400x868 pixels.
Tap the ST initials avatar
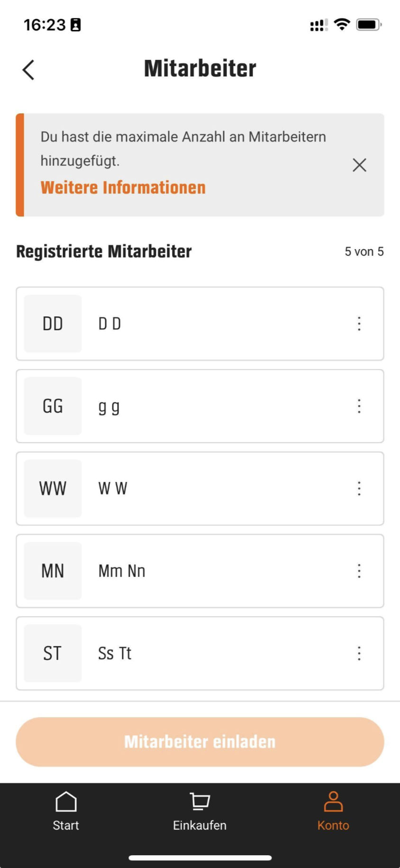coord(53,654)
